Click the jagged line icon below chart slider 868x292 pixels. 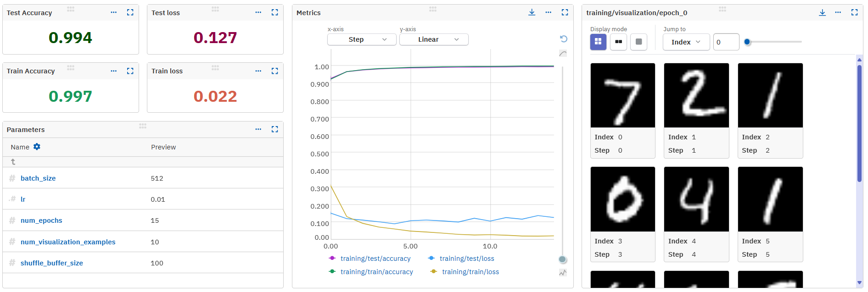coord(563,273)
